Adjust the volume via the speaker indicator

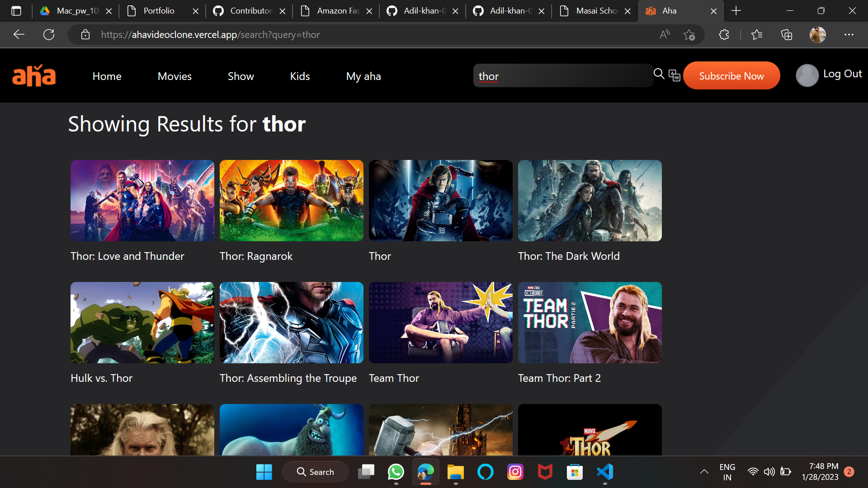pos(770,471)
